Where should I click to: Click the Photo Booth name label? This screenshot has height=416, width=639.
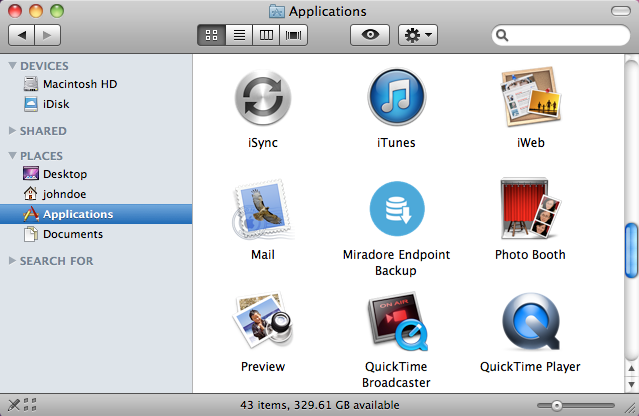tap(530, 255)
